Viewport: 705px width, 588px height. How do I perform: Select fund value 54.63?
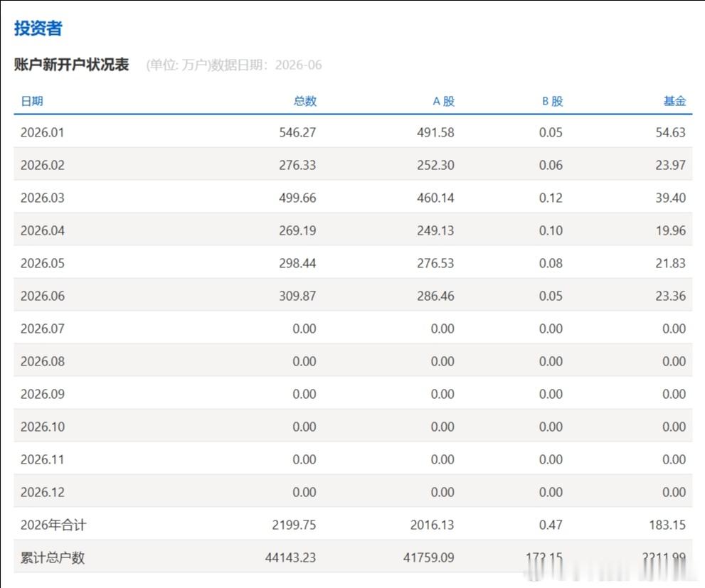670,132
